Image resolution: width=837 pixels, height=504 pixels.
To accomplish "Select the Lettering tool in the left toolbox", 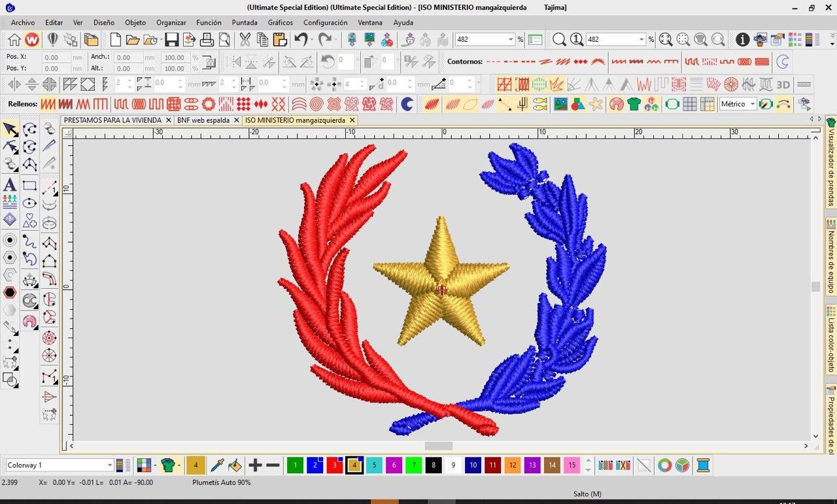I will (x=10, y=185).
